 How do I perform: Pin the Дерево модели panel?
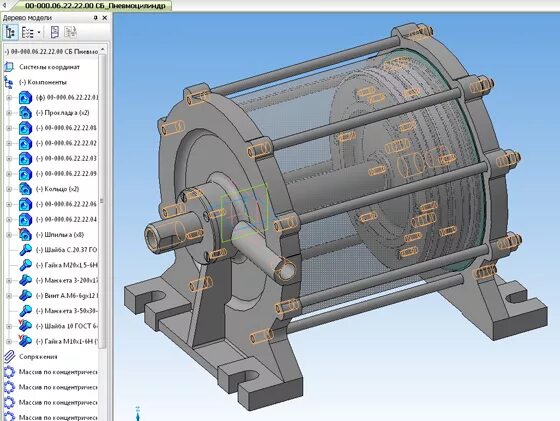pyautogui.click(x=95, y=17)
